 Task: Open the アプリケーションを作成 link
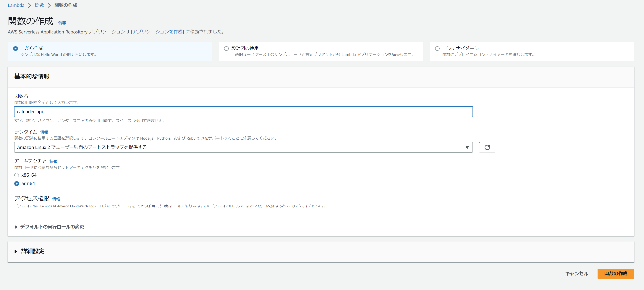157,32
